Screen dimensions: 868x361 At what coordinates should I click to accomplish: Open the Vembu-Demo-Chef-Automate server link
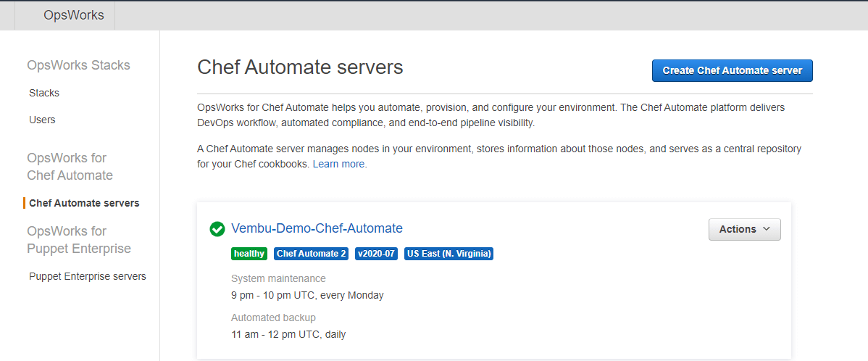tap(317, 228)
